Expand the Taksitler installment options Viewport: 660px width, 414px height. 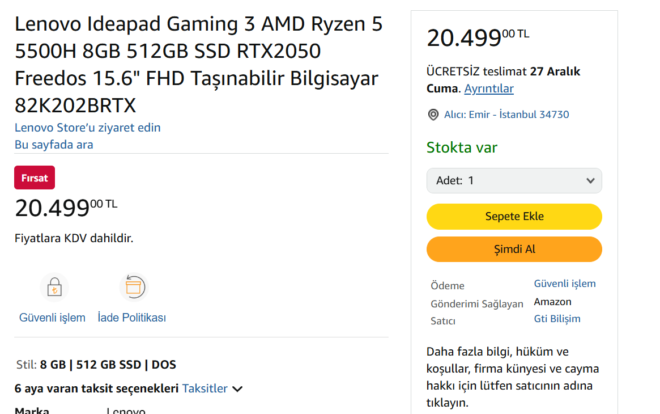pyautogui.click(x=204, y=388)
